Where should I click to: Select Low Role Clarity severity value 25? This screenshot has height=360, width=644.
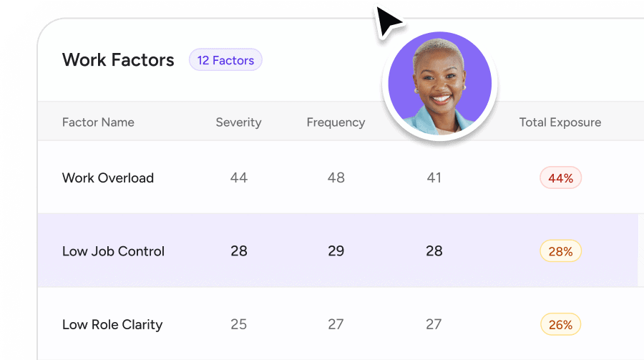coord(239,324)
